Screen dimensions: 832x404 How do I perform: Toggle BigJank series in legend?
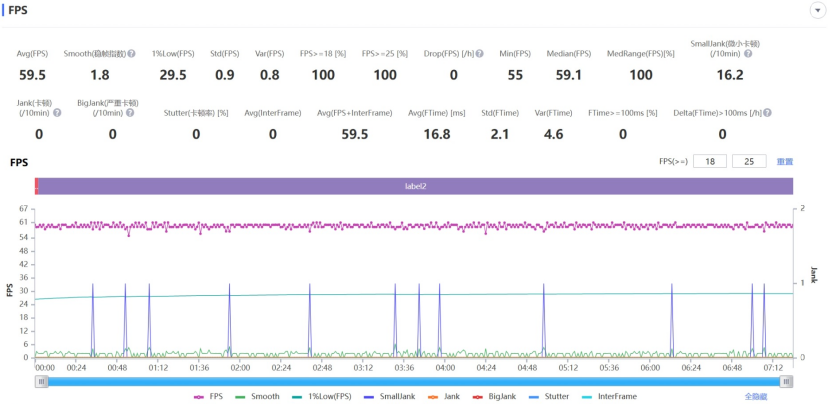(x=496, y=396)
